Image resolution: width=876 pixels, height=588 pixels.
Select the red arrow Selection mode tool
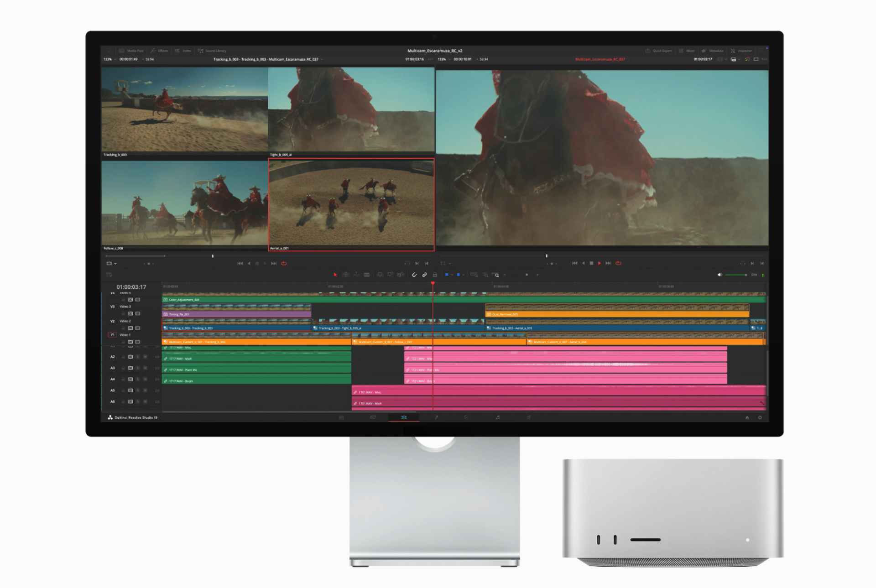coord(335,275)
